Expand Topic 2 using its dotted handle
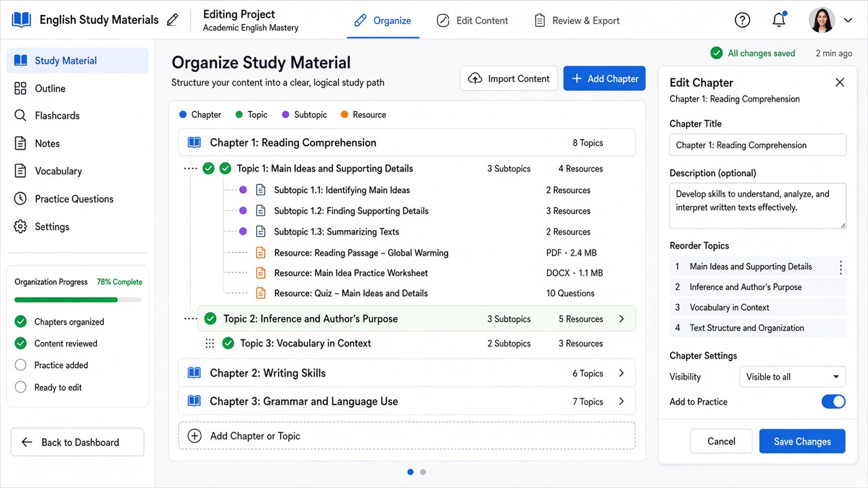Screen dimensions: 868x488 coord(191,319)
